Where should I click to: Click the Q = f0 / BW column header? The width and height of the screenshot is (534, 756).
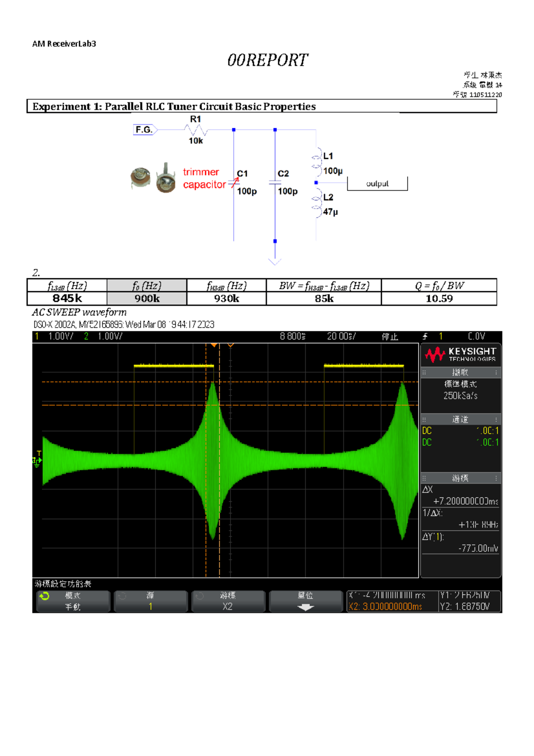(439, 285)
